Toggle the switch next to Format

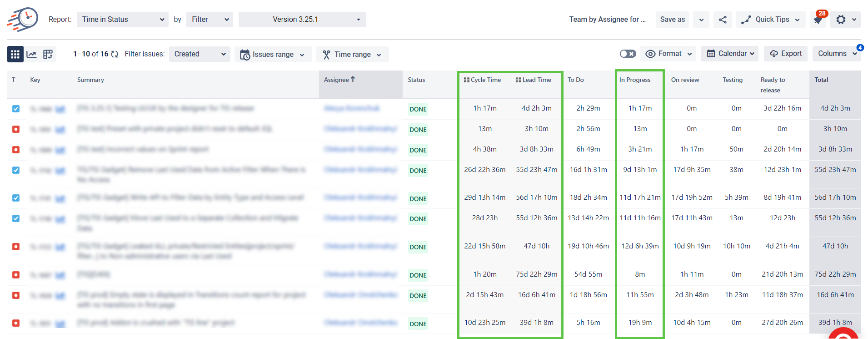pos(628,54)
